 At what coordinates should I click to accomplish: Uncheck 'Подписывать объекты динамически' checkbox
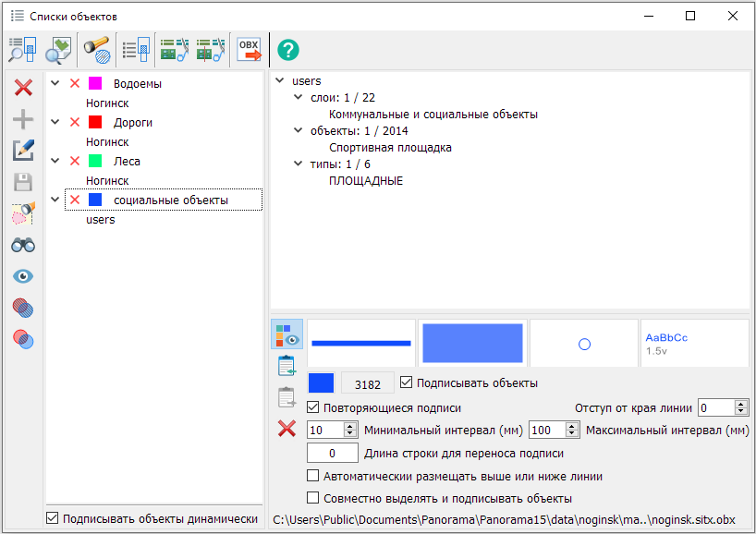click(53, 518)
